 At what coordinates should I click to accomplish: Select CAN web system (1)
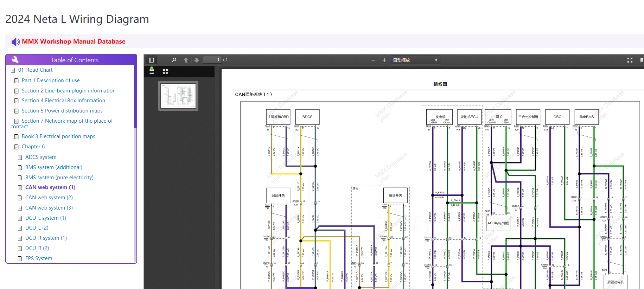coord(50,187)
